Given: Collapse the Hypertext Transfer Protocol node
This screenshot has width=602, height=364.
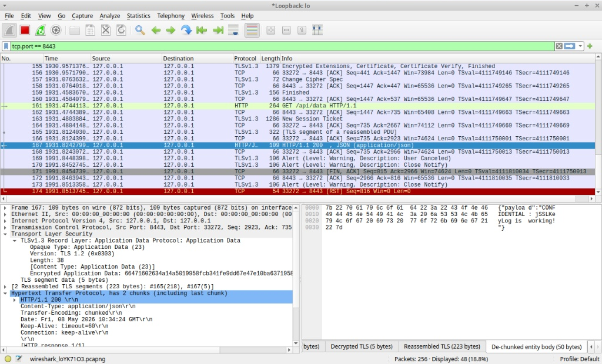Looking at the screenshot, I should (5, 294).
